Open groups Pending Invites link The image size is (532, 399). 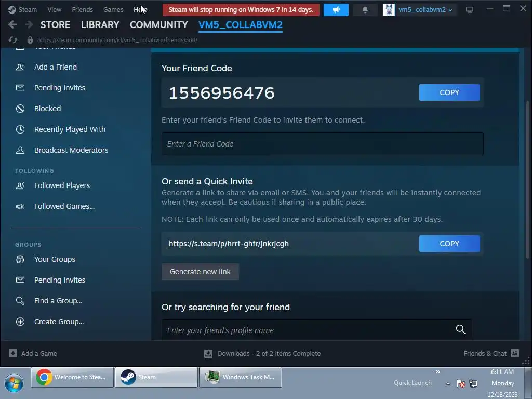(60, 280)
